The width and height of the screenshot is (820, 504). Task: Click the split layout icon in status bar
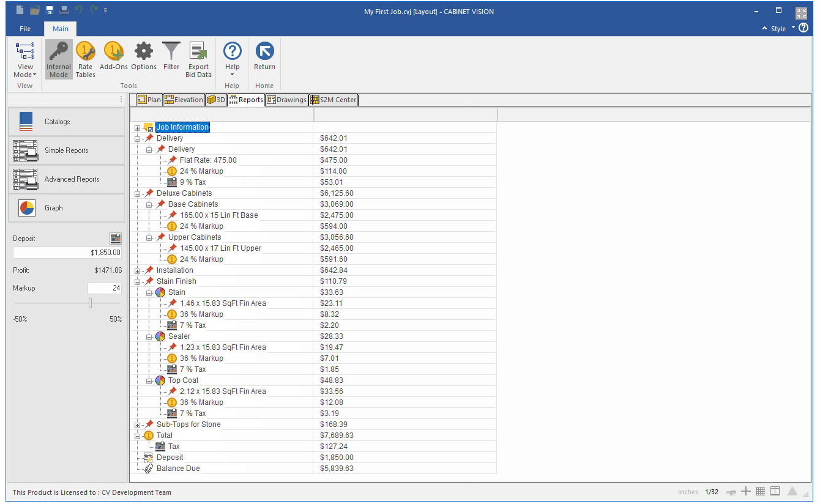(x=775, y=491)
